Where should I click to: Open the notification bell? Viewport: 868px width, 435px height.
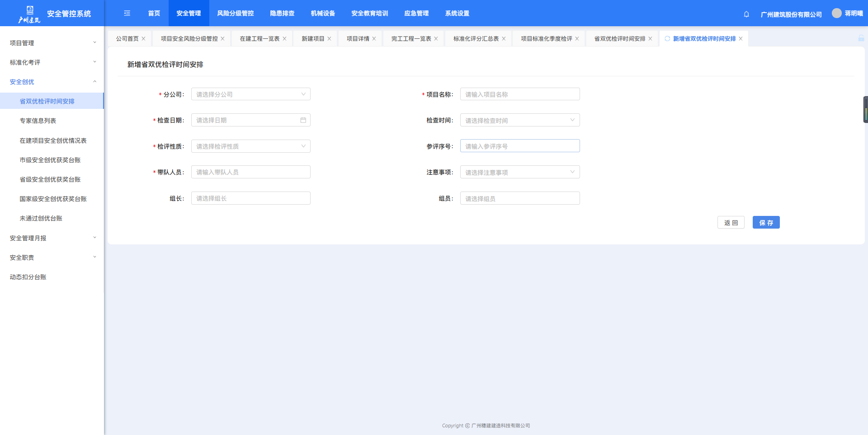click(x=746, y=14)
